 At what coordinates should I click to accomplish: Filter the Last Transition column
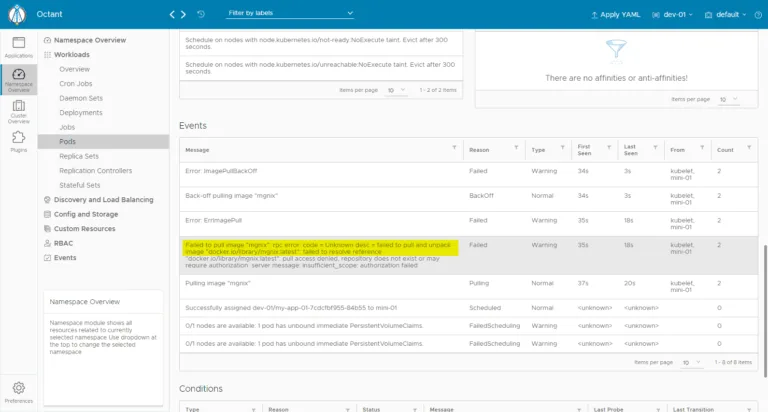(749, 410)
